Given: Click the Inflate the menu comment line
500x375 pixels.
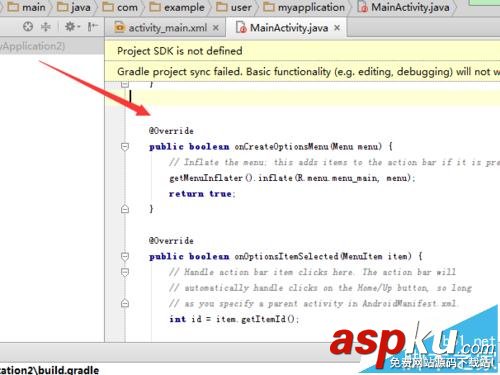Looking at the screenshot, I should (x=334, y=162).
